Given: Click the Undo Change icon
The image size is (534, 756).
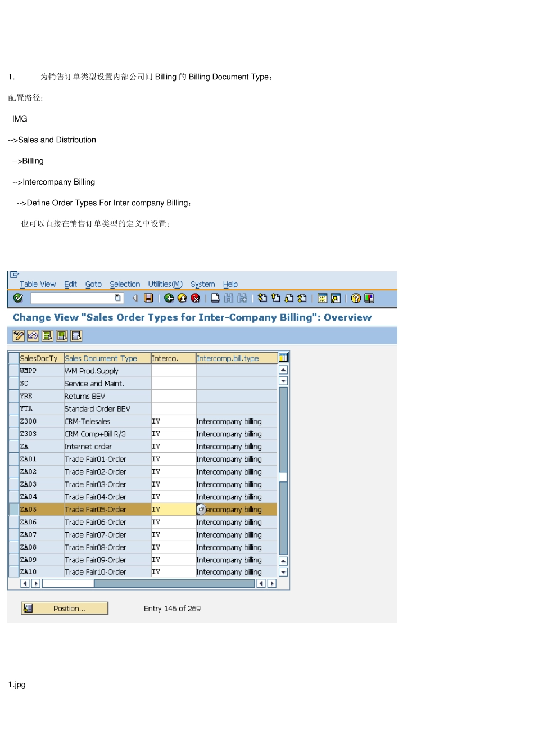Looking at the screenshot, I should point(33,336).
